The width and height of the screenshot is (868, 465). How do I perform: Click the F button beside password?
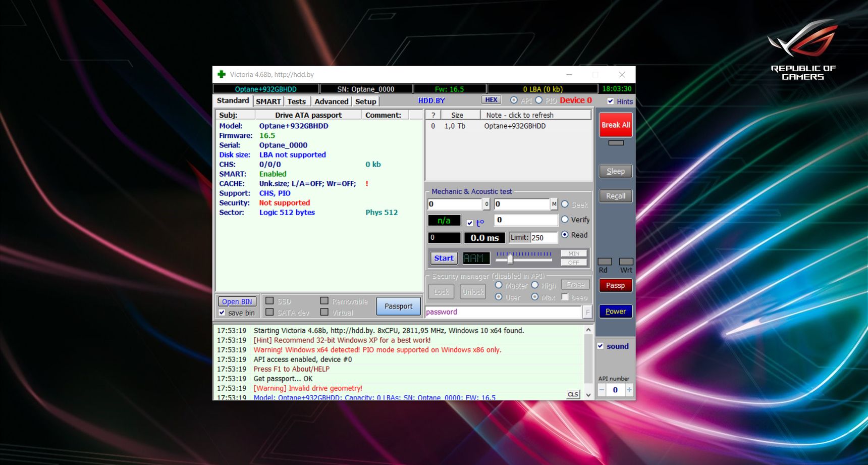[587, 313]
